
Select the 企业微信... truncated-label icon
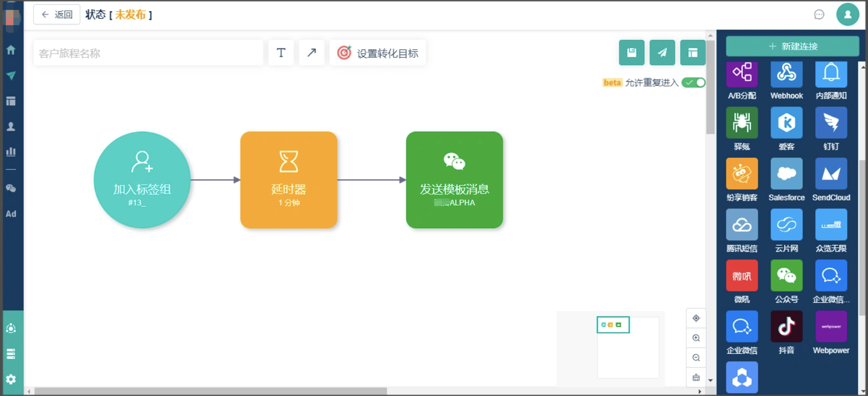(831, 276)
